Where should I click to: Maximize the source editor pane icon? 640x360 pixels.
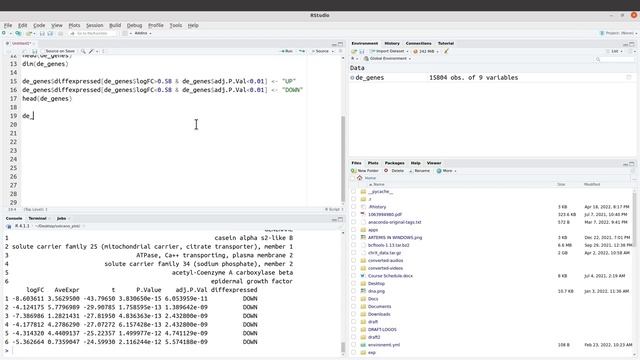(340, 44)
